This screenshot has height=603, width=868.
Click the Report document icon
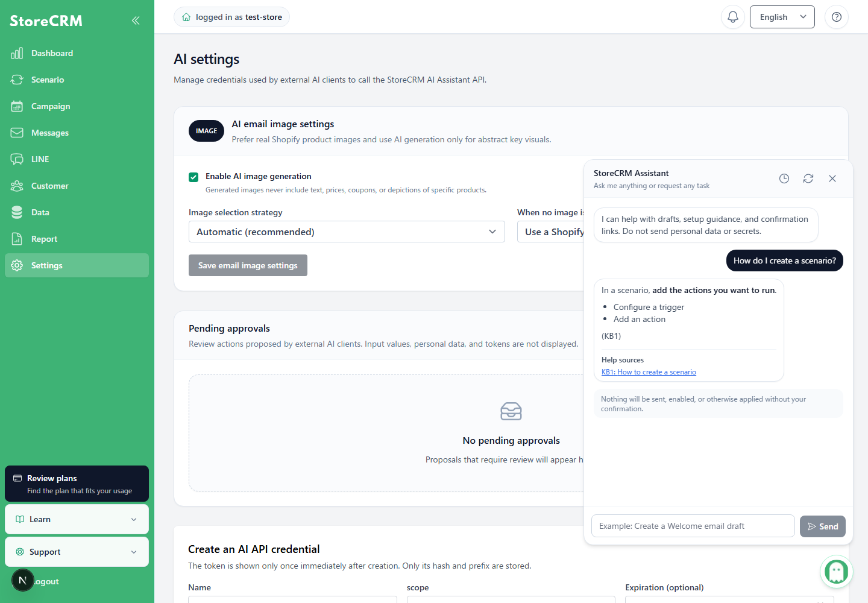pos(17,239)
